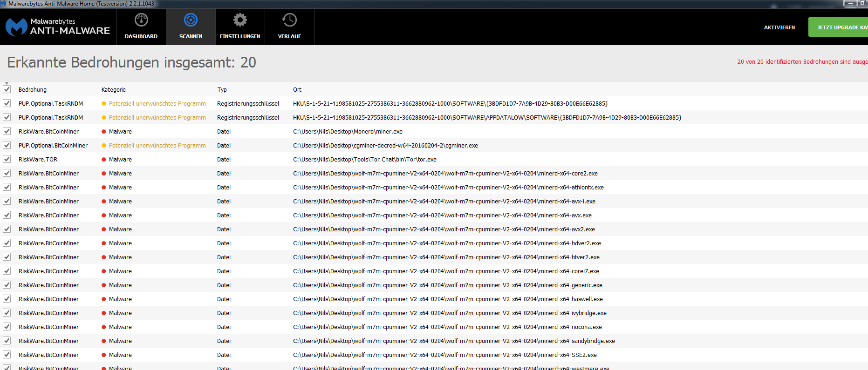Image resolution: width=868 pixels, height=370 pixels.
Task: Click the AKTIVIEREN link
Action: tap(779, 27)
